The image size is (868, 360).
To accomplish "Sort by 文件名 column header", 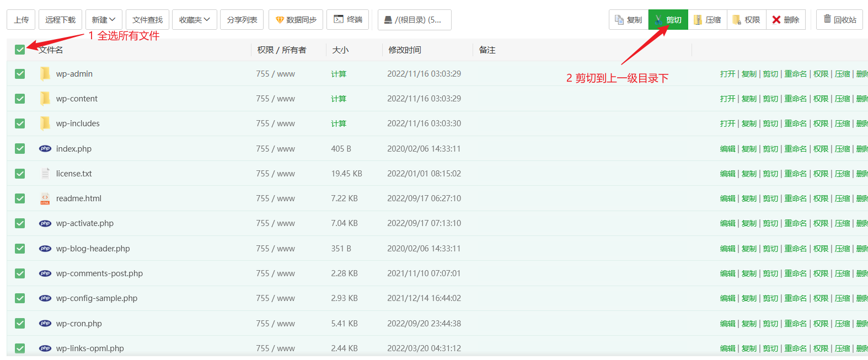I will click(51, 50).
